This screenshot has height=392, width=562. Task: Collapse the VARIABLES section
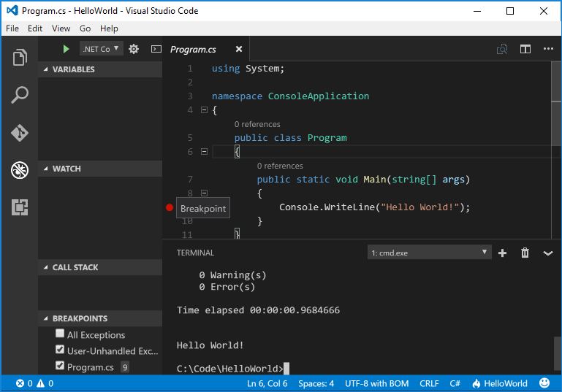100,69
